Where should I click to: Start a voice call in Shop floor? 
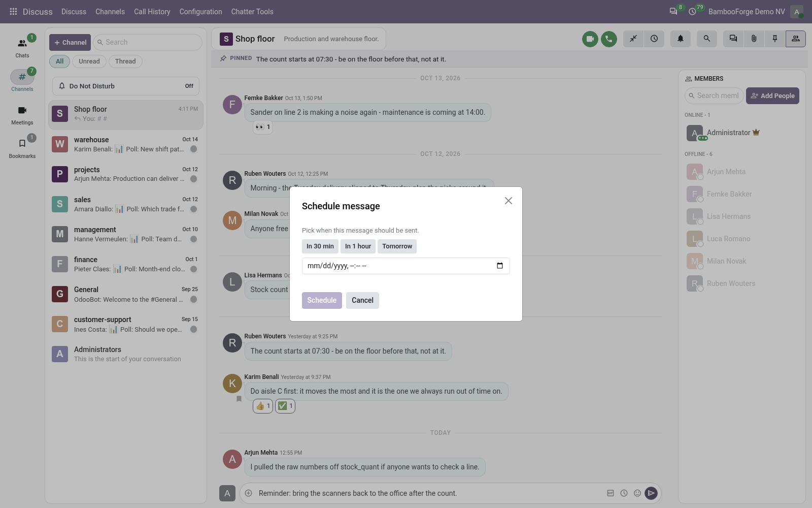coord(609,39)
